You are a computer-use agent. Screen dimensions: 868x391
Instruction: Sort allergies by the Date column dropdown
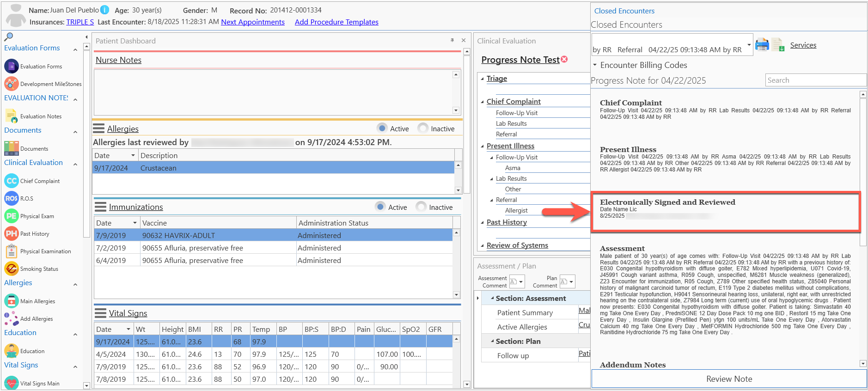(133, 155)
